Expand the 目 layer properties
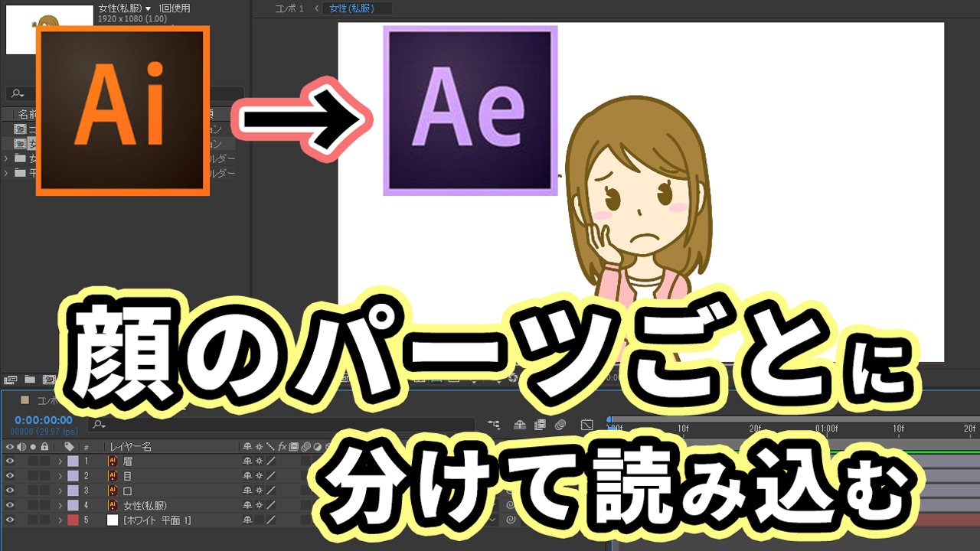The width and height of the screenshot is (980, 551). pyautogui.click(x=60, y=476)
